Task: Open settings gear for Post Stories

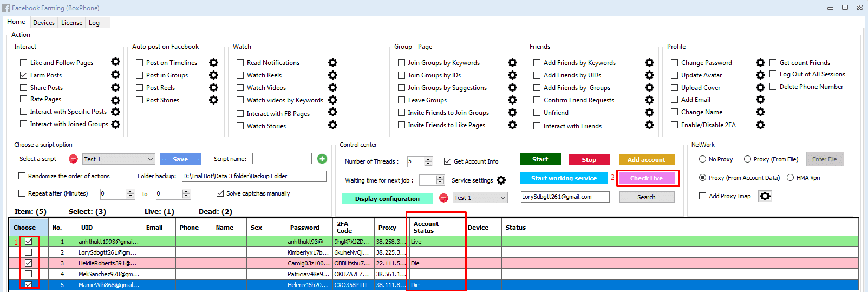Action: 214,100
